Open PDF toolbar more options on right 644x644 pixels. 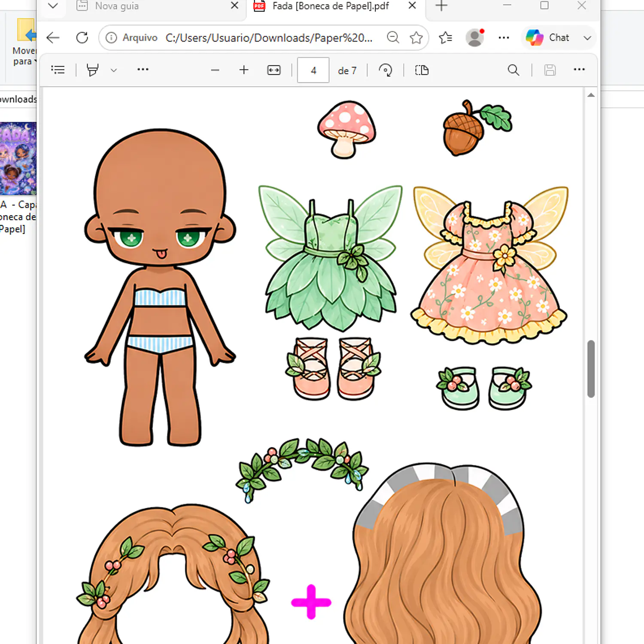[x=579, y=70]
